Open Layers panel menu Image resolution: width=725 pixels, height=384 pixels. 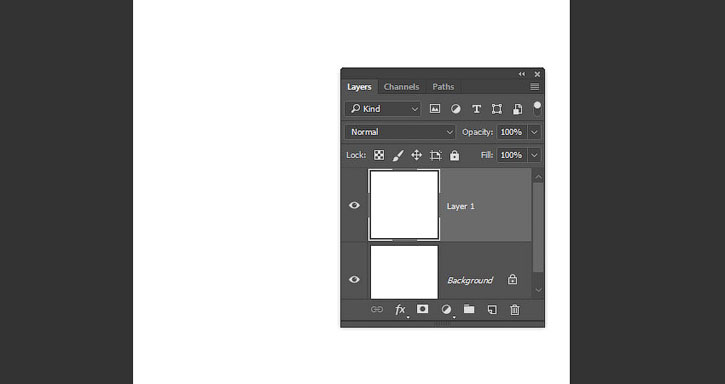click(535, 87)
